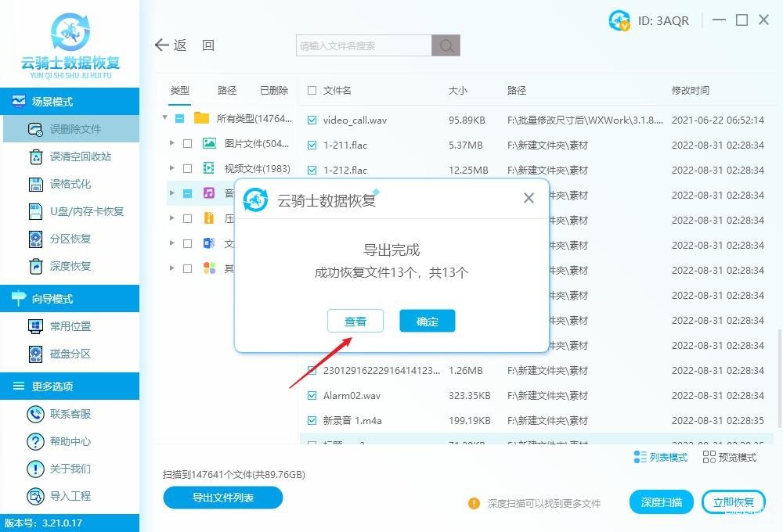Viewport: 783px width, 532px height.
Task: Uncheck video_call.wav checkbox
Action: [x=312, y=120]
